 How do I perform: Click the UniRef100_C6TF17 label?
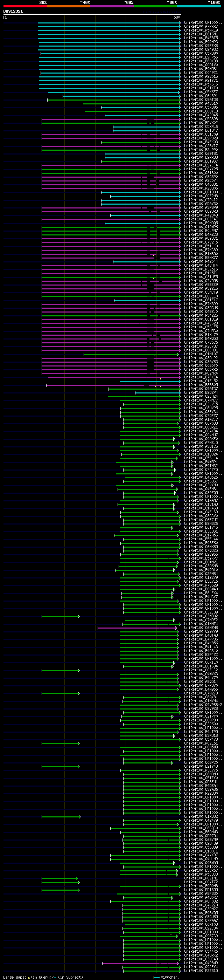pos(201,300)
